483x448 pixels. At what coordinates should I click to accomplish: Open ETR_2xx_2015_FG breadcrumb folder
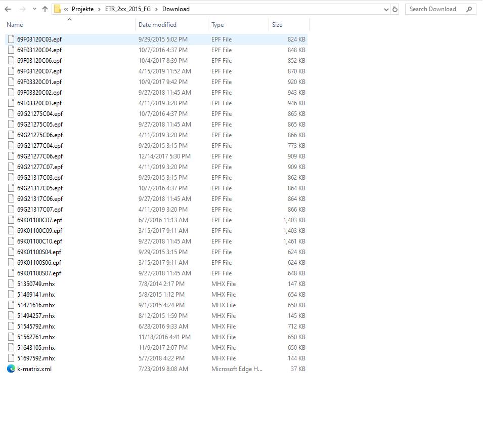(128, 9)
